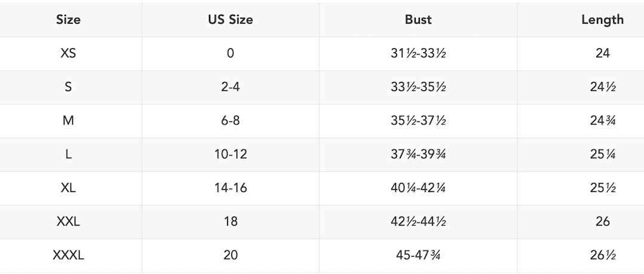This screenshot has width=644, height=274.
Task: Click US size 14-16 cell
Action: (230, 188)
